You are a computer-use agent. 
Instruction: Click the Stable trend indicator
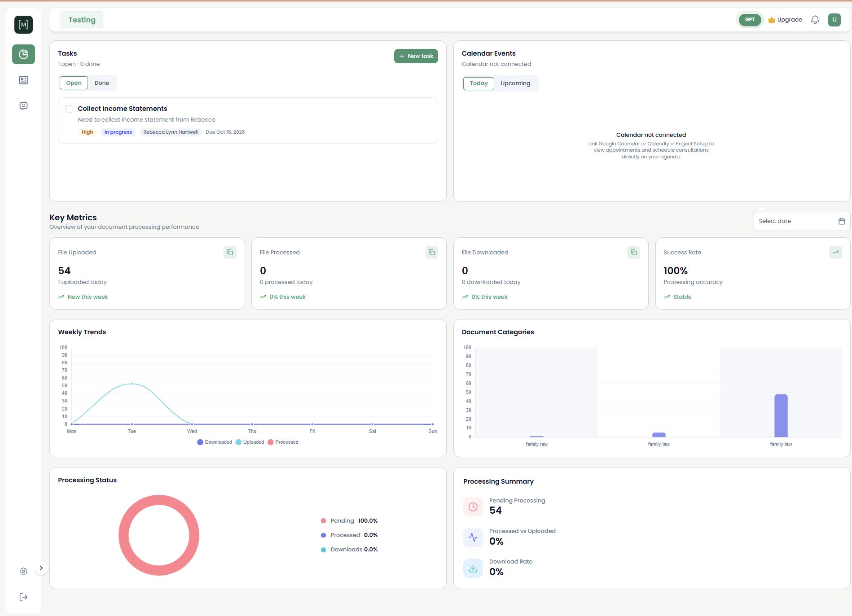(x=678, y=297)
